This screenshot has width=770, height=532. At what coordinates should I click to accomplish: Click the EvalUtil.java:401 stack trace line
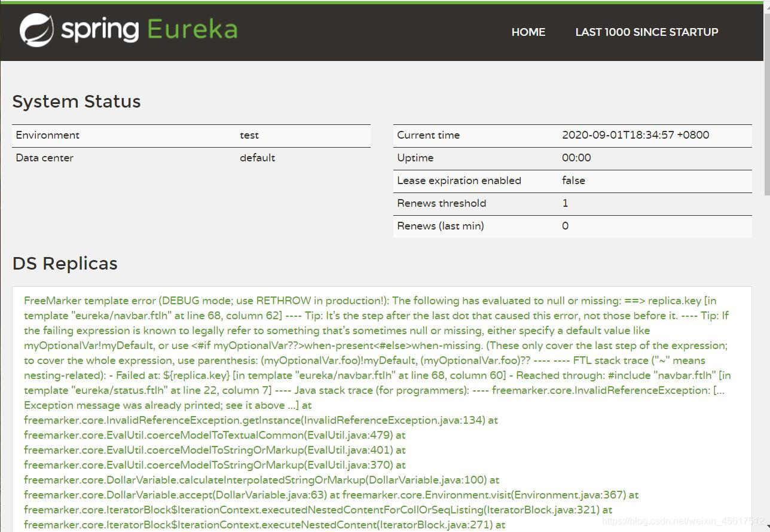[215, 450]
